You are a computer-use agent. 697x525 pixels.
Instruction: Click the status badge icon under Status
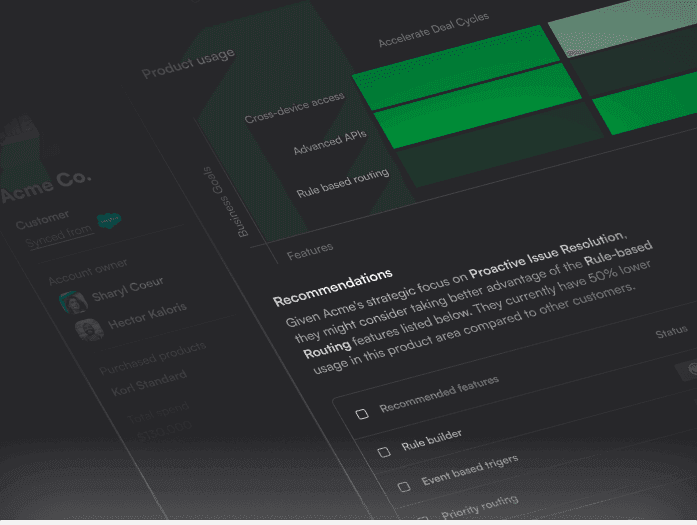coord(689,369)
